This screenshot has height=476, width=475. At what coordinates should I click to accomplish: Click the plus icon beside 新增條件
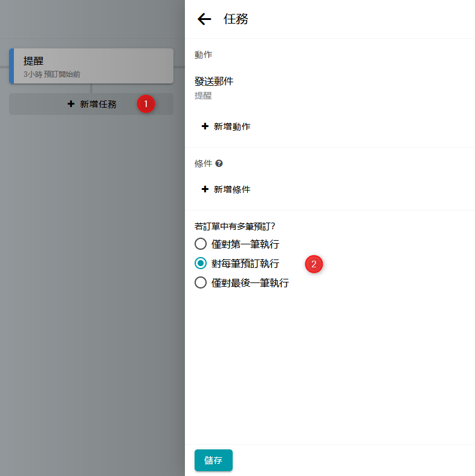pos(205,189)
